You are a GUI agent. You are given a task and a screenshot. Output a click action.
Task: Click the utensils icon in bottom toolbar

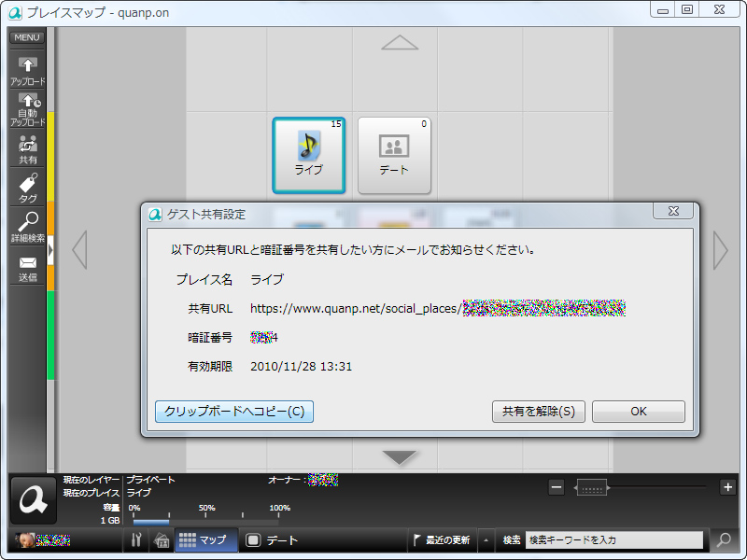(x=138, y=539)
